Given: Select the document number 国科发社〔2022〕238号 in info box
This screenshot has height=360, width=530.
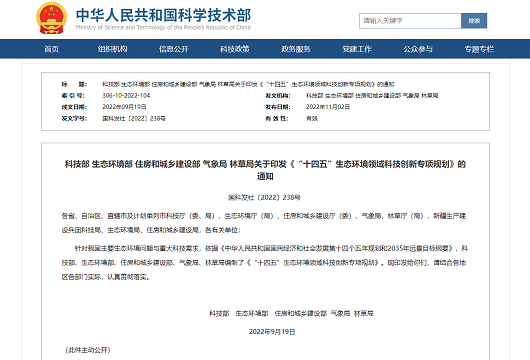Looking at the screenshot, I should (134, 118).
